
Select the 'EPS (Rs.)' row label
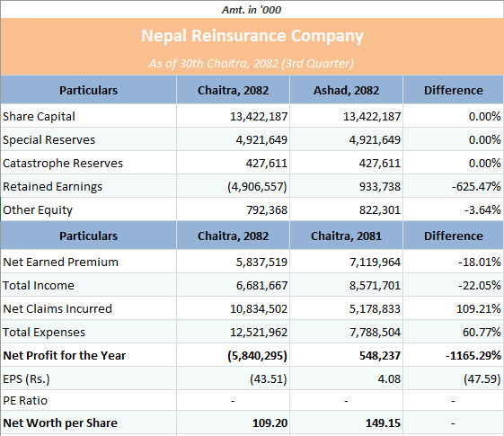click(x=26, y=379)
